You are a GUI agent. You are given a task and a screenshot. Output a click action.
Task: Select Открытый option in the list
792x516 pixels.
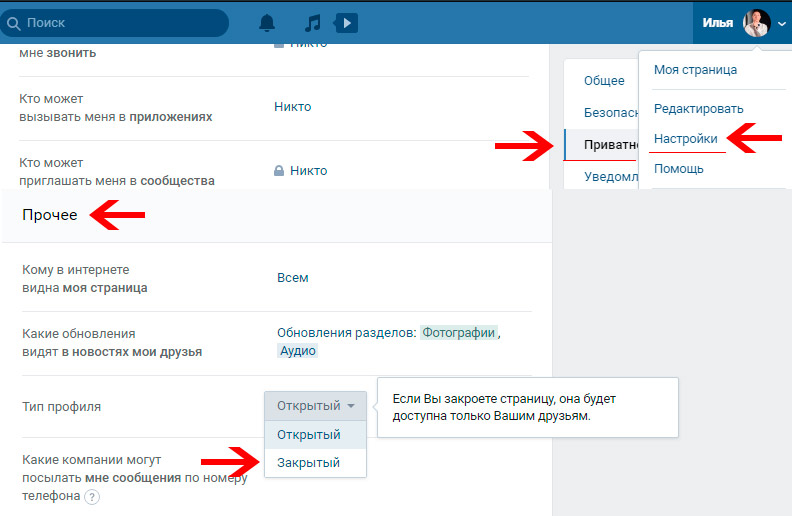point(308,435)
